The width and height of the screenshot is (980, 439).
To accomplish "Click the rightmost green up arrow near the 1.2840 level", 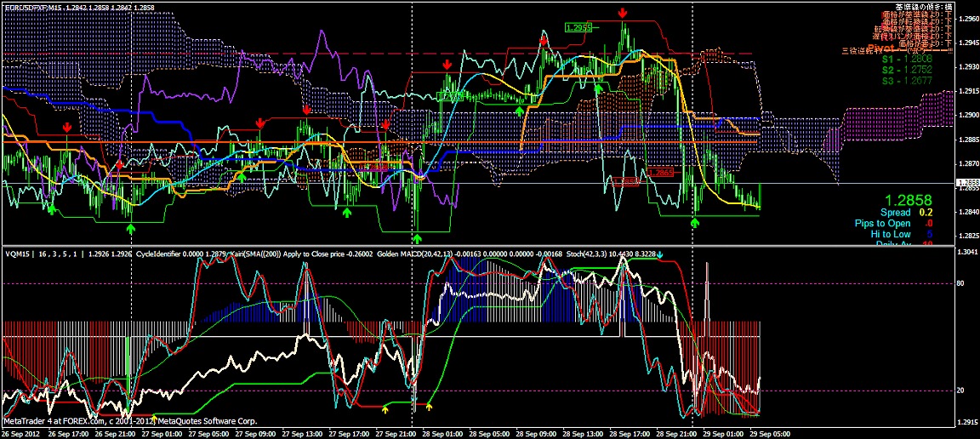I will coord(695,222).
